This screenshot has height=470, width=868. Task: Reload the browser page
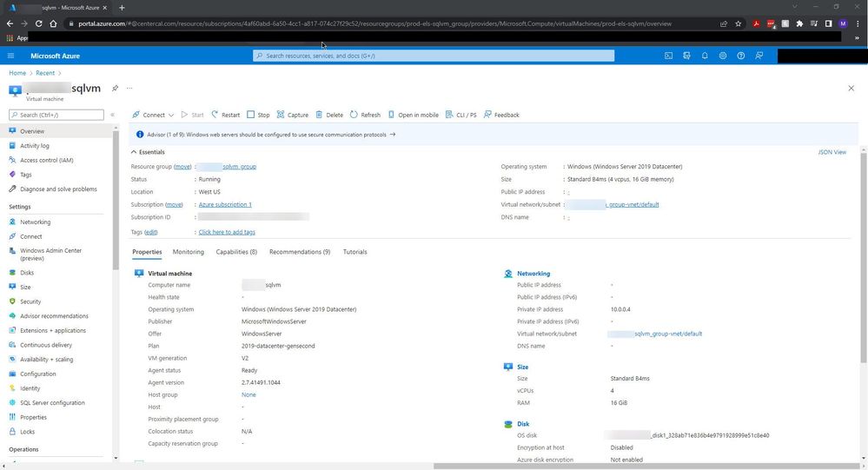(x=39, y=23)
